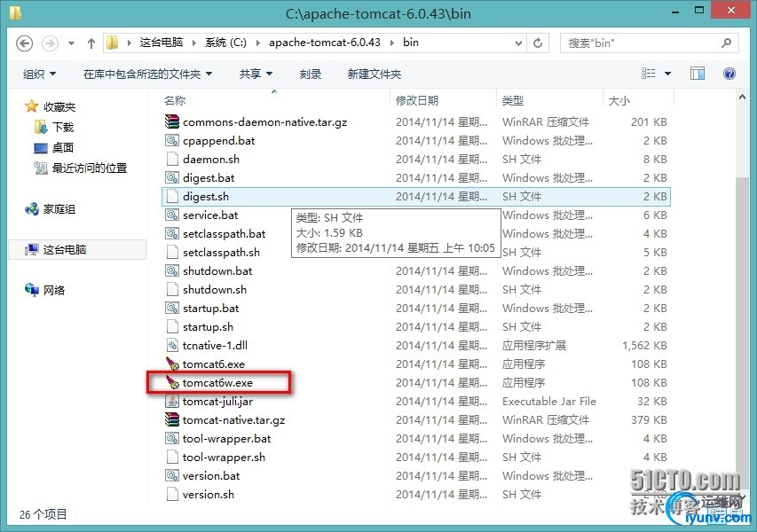Select startup.bat file icon
The image size is (757, 532).
coord(172,308)
